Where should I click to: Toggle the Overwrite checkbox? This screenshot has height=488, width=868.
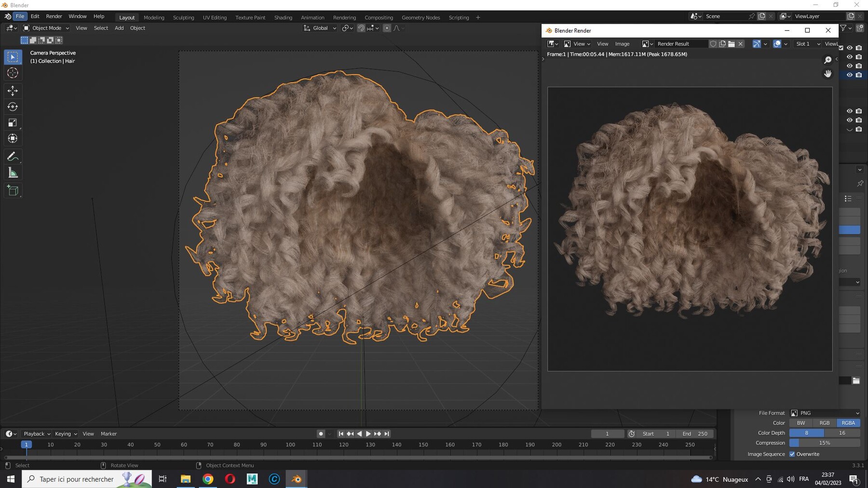(x=792, y=454)
